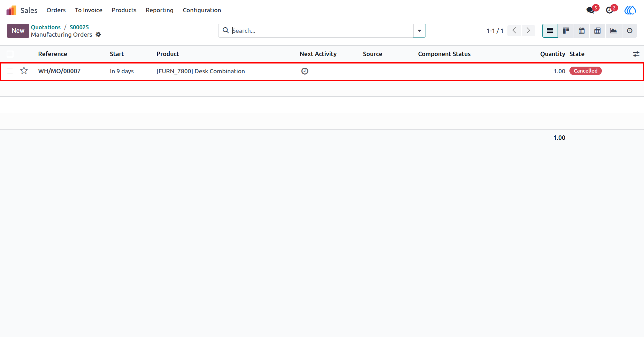This screenshot has width=644, height=337.
Task: Go to next page arrow
Action: coord(528,31)
